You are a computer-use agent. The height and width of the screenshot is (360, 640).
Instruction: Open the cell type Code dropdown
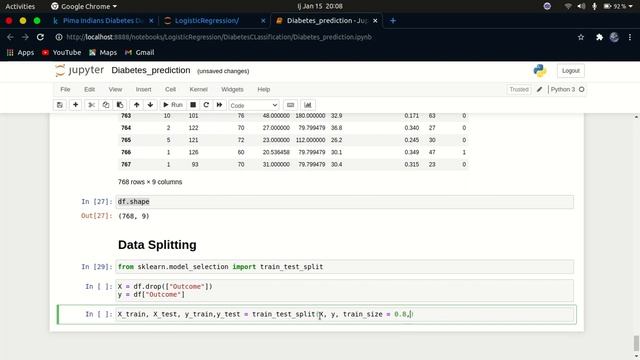[x=253, y=105]
